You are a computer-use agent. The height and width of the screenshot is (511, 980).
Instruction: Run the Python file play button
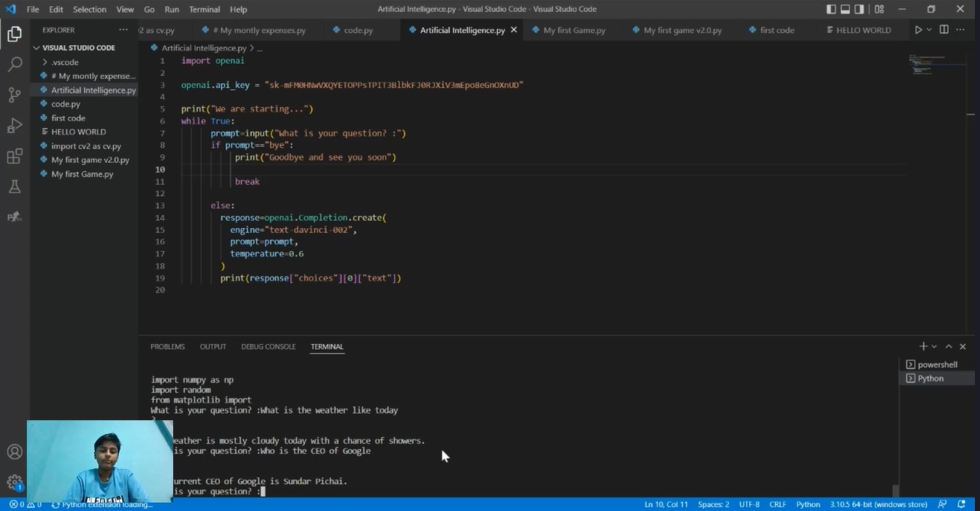pyautogui.click(x=918, y=30)
